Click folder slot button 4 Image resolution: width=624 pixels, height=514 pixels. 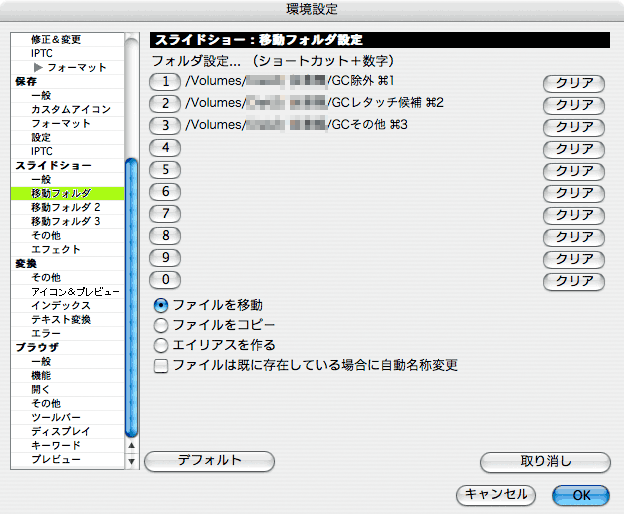tap(165, 147)
